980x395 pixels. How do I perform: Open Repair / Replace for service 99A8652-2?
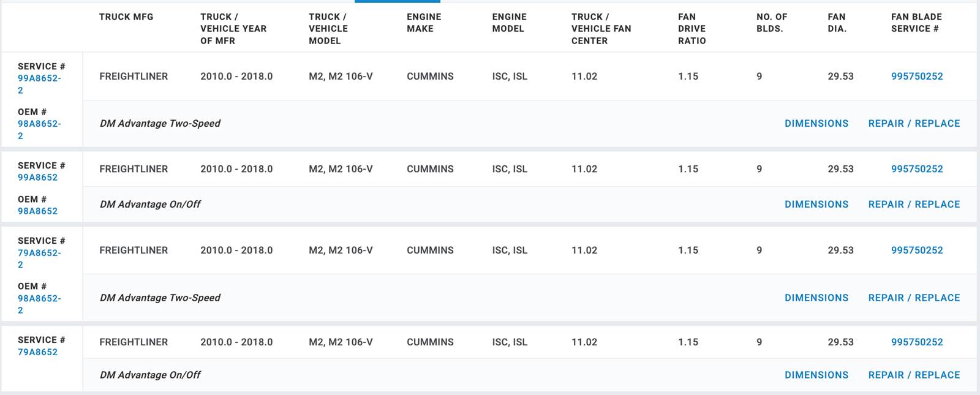pyautogui.click(x=914, y=124)
